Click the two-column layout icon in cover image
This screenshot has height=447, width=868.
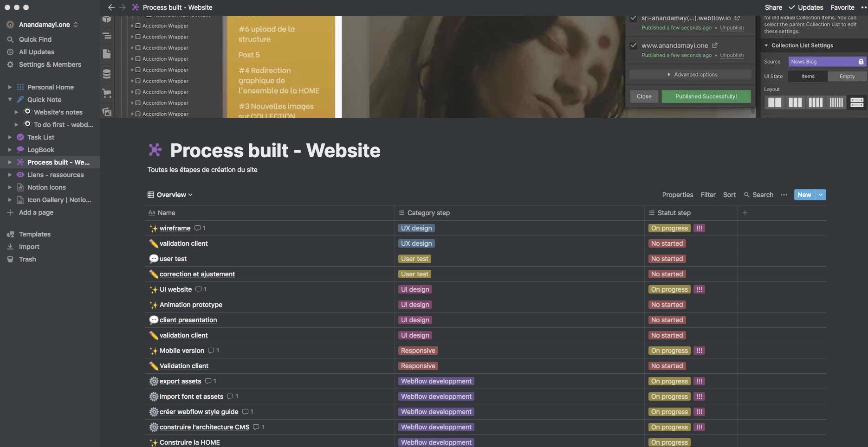[774, 102]
